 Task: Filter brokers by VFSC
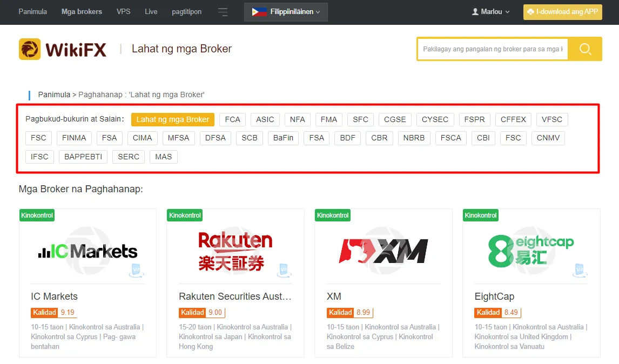pyautogui.click(x=552, y=119)
